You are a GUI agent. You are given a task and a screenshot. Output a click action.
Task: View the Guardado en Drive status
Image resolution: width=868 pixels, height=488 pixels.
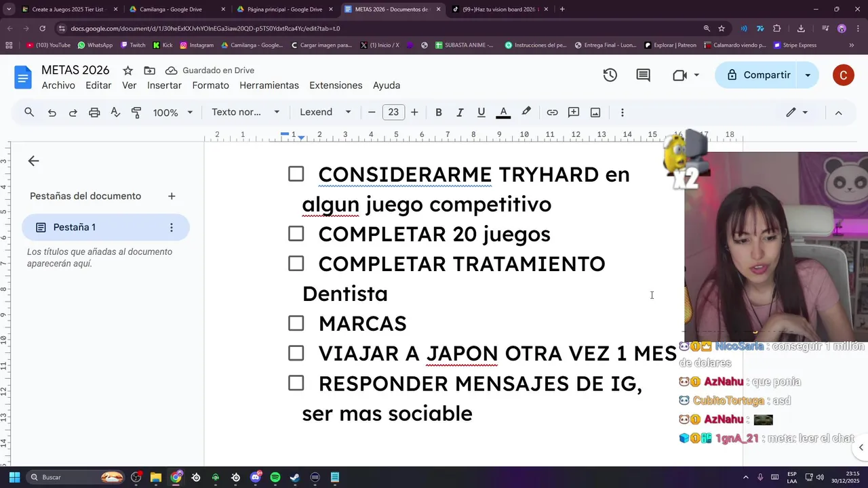coord(210,70)
